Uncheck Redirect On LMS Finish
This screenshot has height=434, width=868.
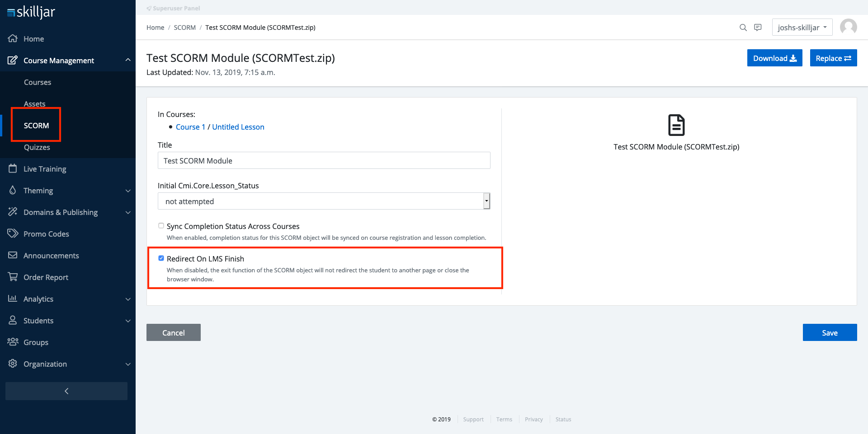click(161, 258)
